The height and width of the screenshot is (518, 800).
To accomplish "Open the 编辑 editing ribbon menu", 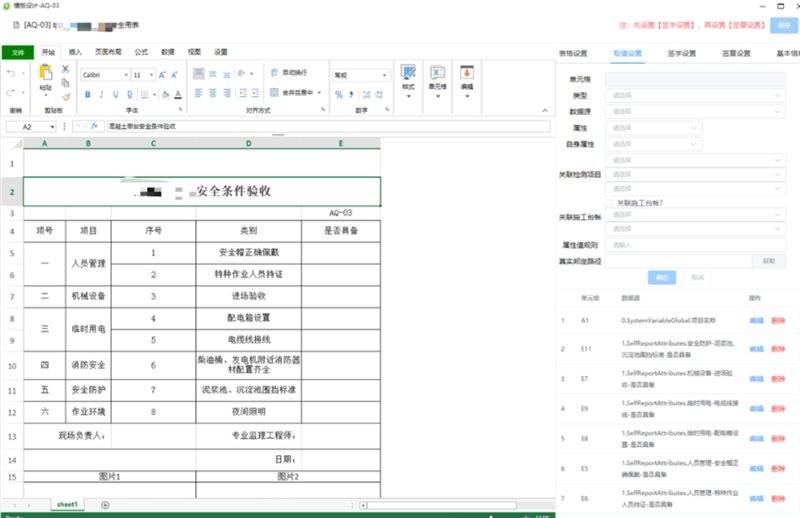I will coord(467,81).
